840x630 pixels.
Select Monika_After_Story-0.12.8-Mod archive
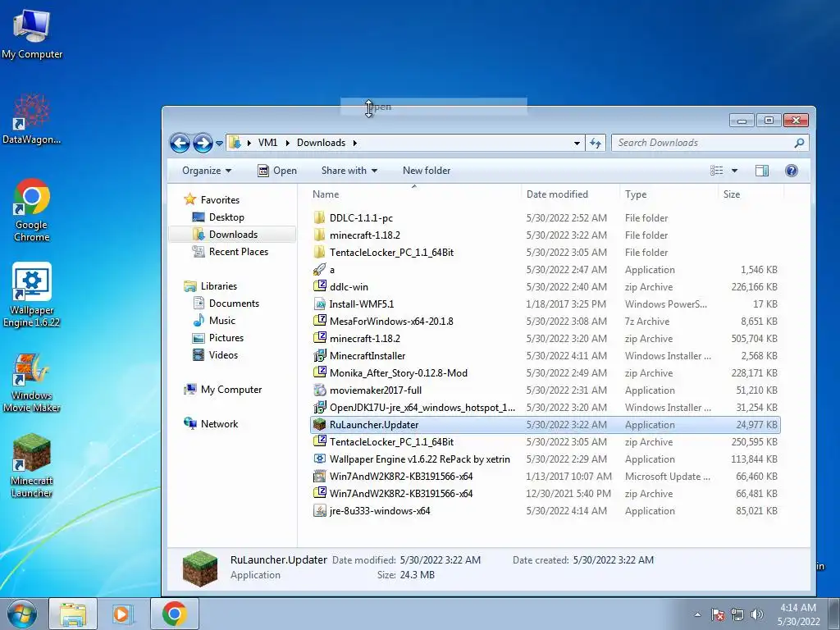click(545, 373)
